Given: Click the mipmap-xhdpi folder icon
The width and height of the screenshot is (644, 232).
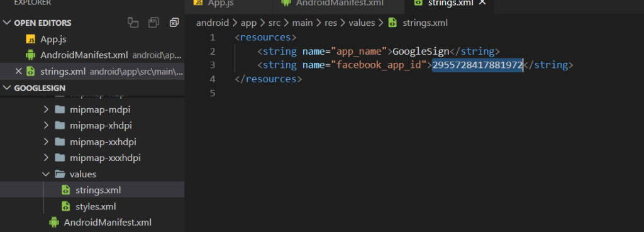Looking at the screenshot, I should point(60,126).
